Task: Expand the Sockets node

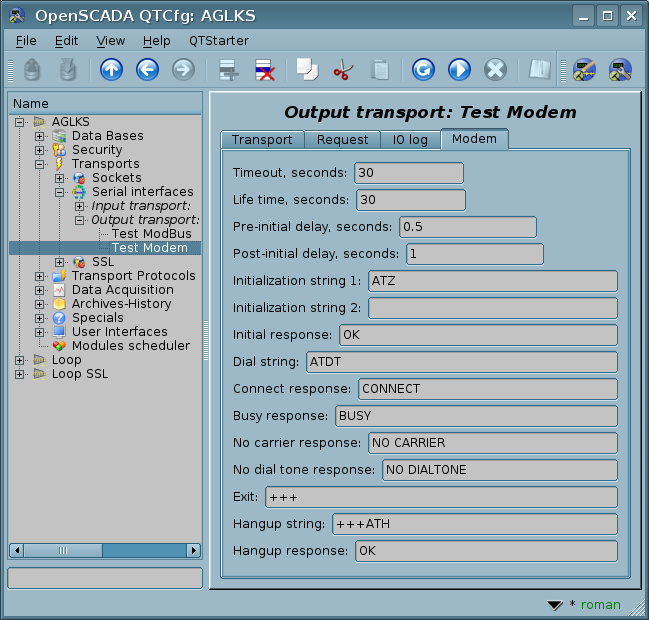Action: 59,178
